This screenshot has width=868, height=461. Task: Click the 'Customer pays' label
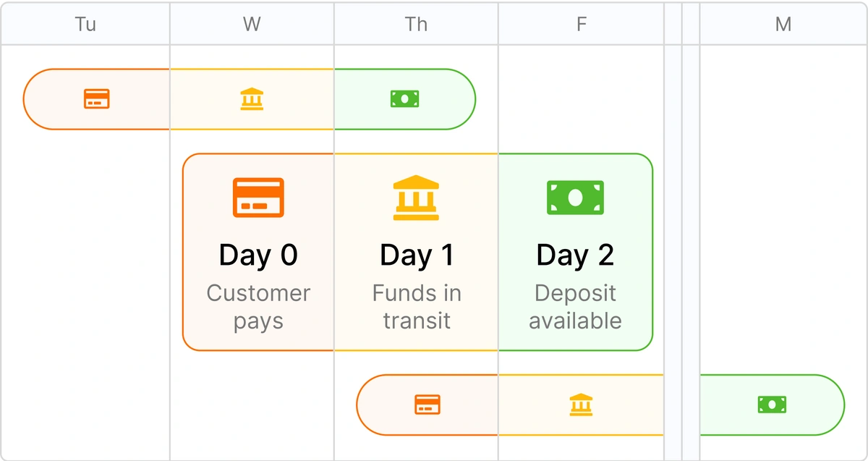(x=258, y=306)
